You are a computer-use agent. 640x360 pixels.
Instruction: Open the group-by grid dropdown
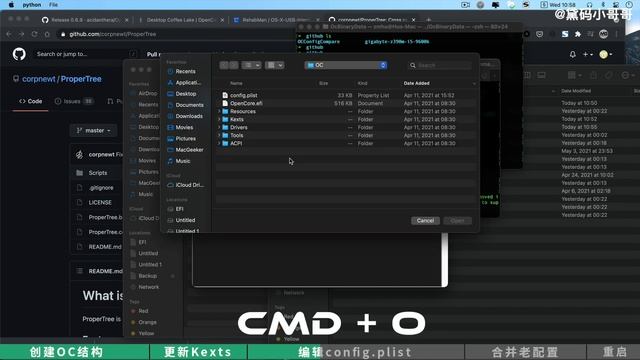coord(274,65)
